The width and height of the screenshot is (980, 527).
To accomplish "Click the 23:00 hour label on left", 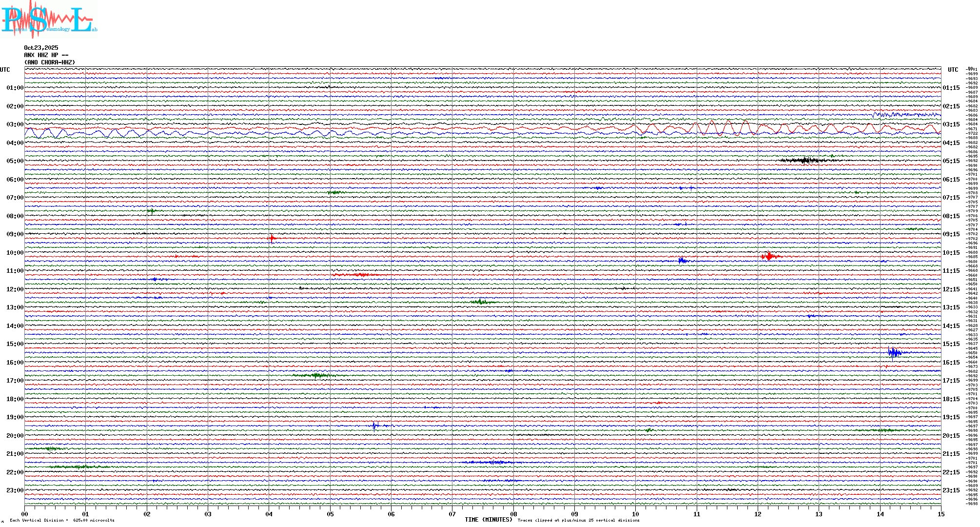I will (15, 490).
